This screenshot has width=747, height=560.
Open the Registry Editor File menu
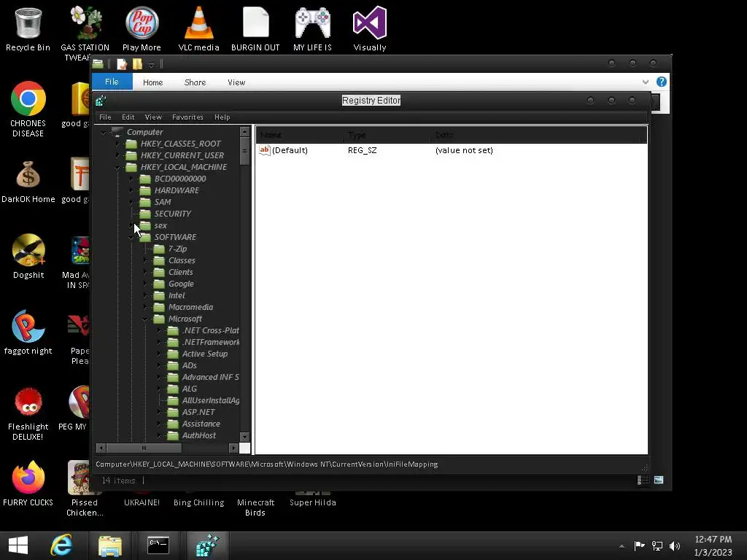(x=105, y=117)
